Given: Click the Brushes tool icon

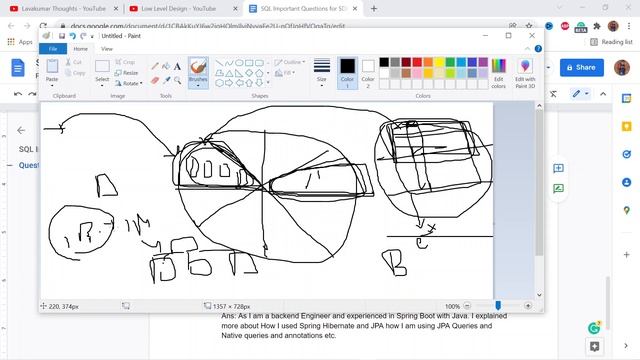Looking at the screenshot, I should click(x=198, y=67).
